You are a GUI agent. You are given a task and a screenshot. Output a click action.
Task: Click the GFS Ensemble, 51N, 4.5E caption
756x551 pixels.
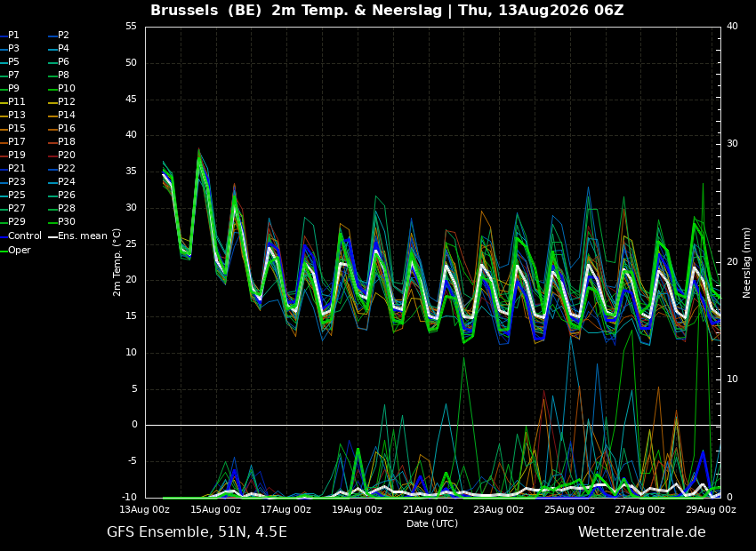tap(197, 532)
